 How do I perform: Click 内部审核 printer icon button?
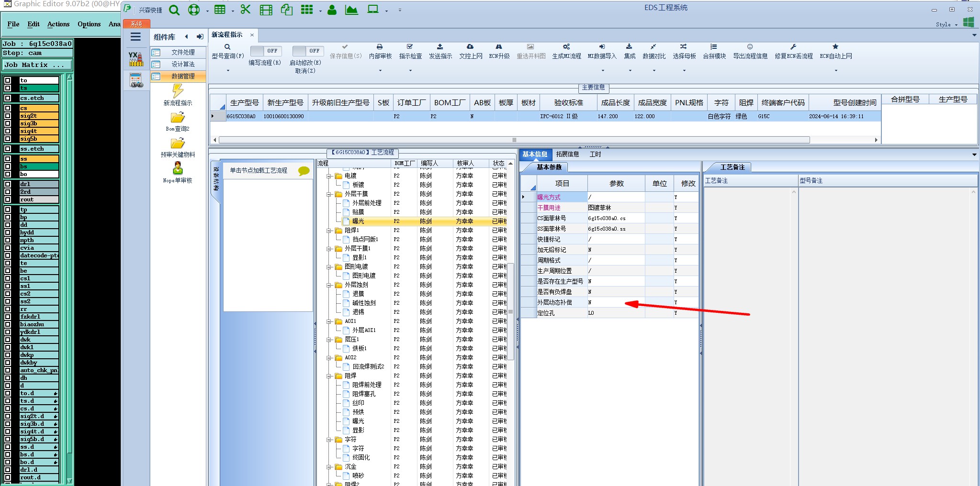tap(380, 51)
